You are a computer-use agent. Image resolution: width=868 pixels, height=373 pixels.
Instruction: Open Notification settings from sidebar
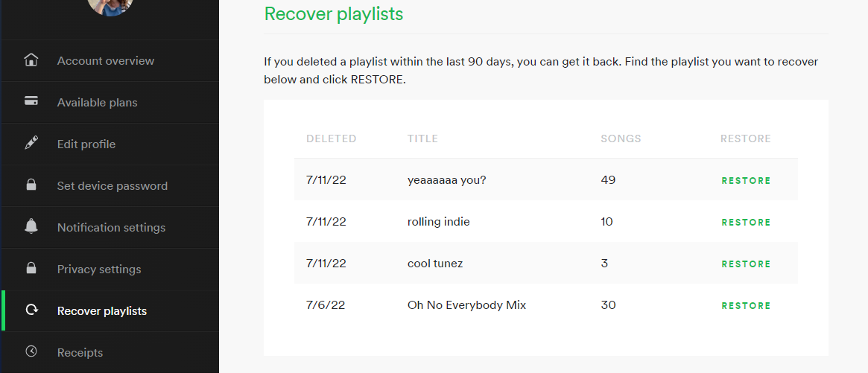point(111,228)
